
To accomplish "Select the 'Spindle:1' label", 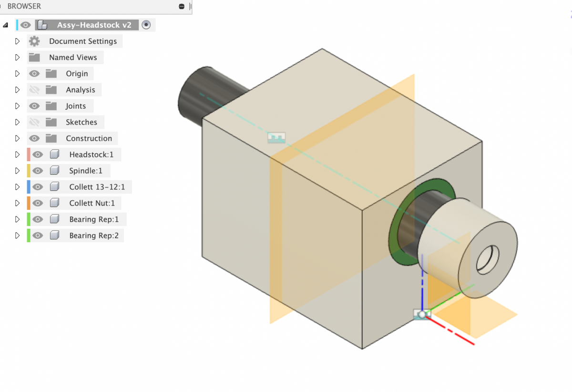I will pos(86,171).
